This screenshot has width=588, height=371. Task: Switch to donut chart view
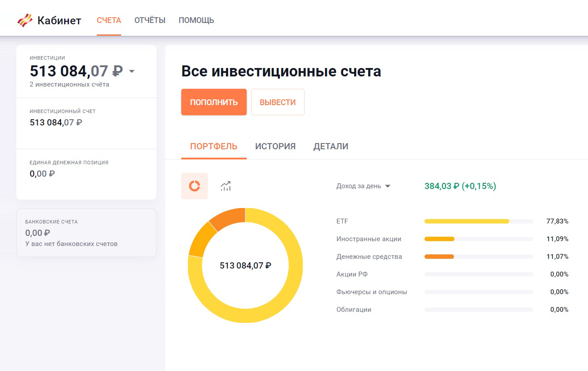[195, 186]
